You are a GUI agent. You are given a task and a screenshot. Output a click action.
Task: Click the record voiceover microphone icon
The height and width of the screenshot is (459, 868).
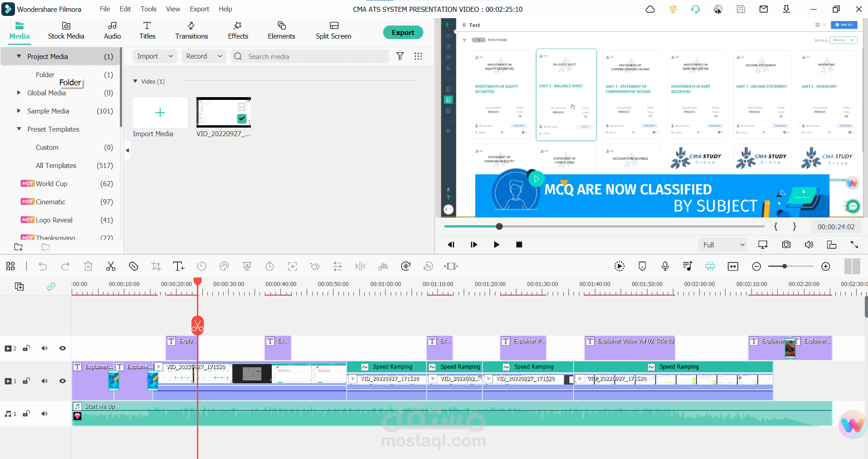point(665,267)
